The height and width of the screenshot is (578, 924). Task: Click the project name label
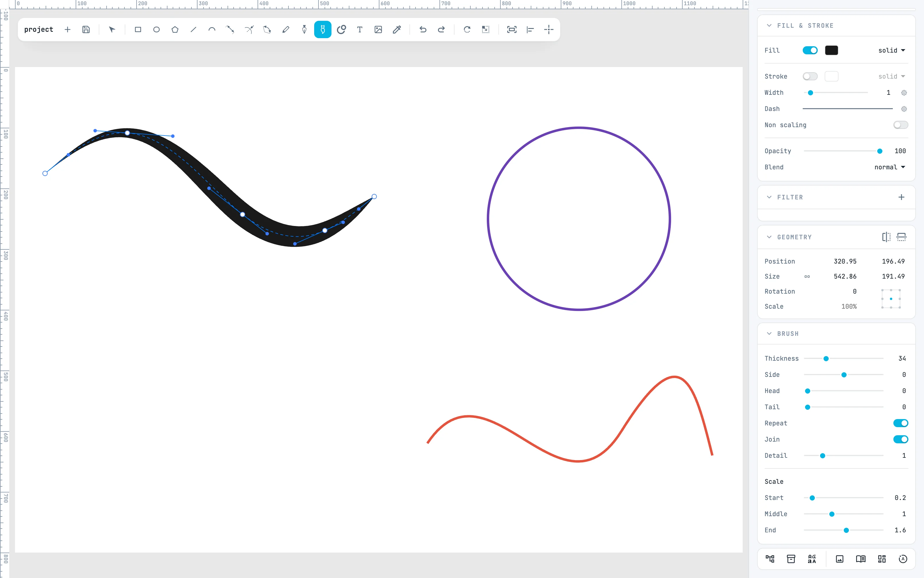(x=39, y=29)
